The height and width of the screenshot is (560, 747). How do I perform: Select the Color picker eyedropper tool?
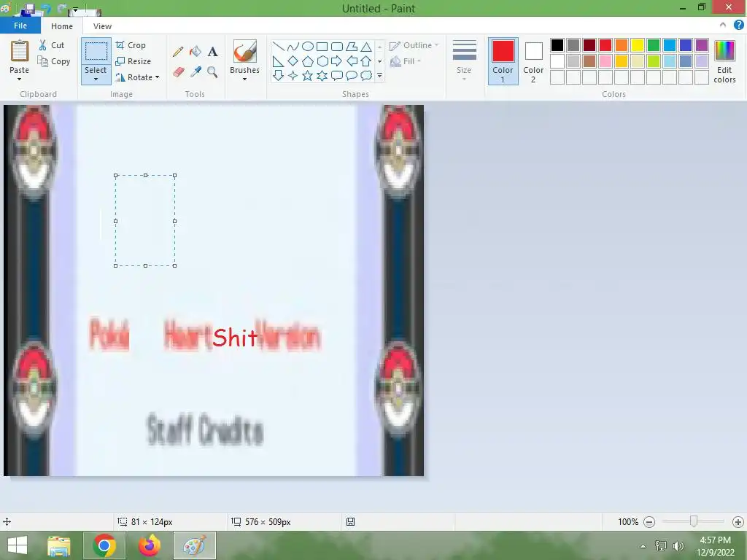196,72
